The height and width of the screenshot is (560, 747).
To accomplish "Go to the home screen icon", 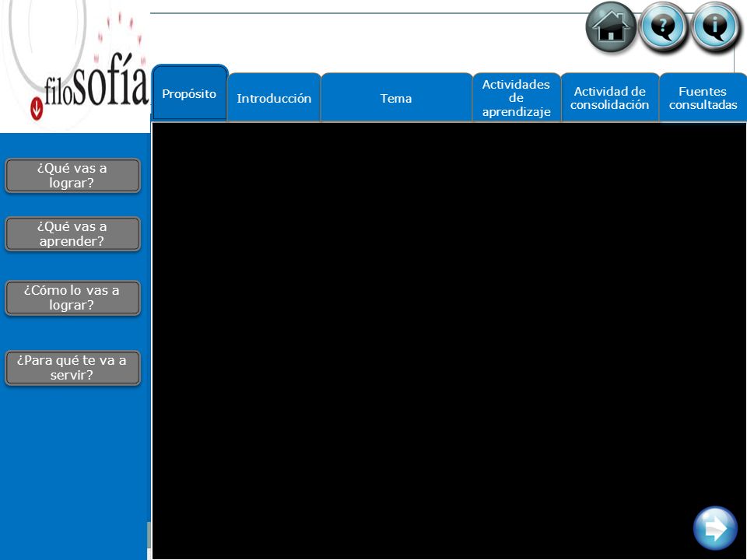I will coord(611,27).
